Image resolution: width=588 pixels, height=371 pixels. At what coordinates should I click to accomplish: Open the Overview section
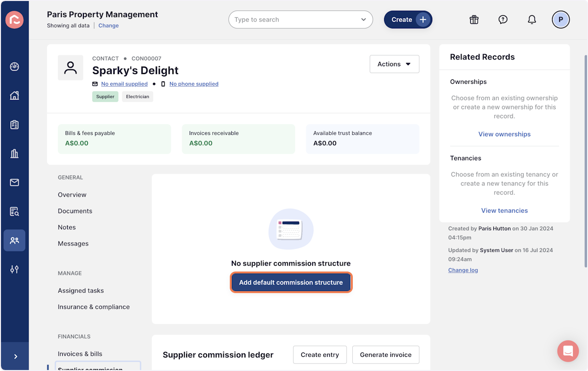tap(72, 195)
